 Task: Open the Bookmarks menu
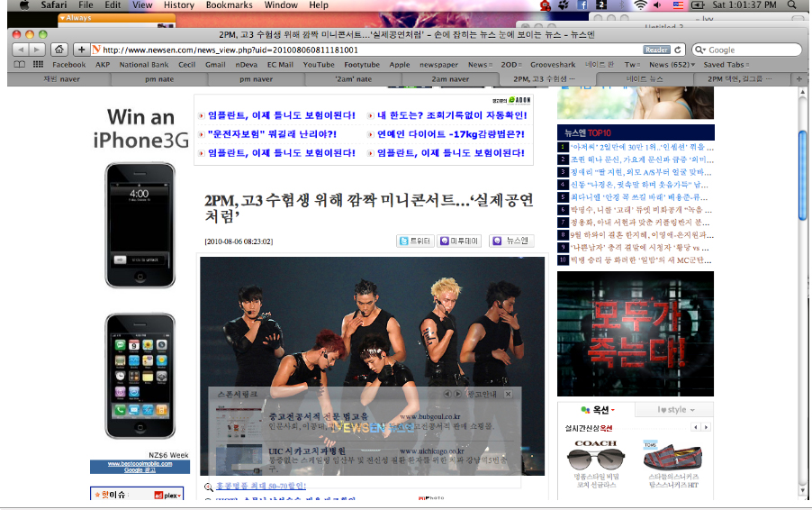[x=229, y=5]
